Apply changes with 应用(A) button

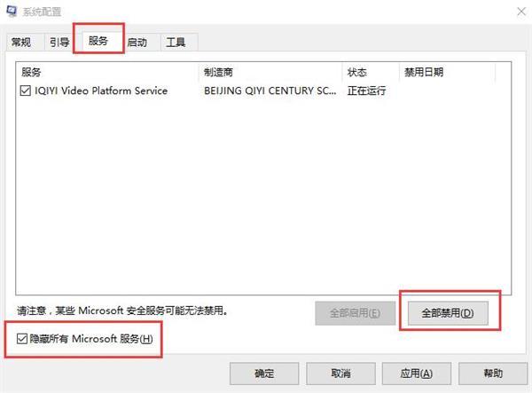tap(417, 373)
